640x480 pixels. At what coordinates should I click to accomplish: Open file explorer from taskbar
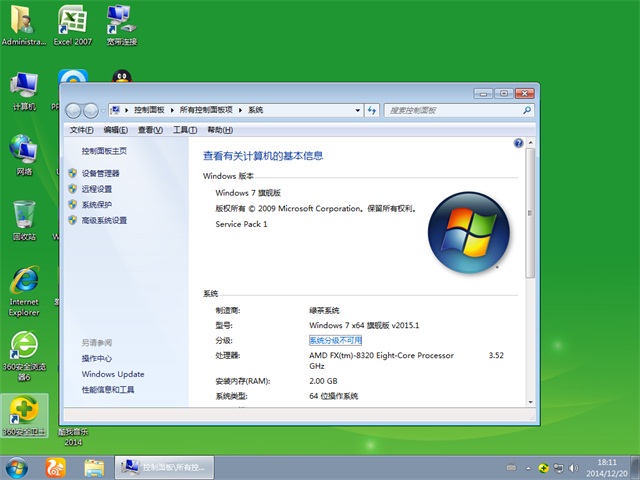point(95,467)
